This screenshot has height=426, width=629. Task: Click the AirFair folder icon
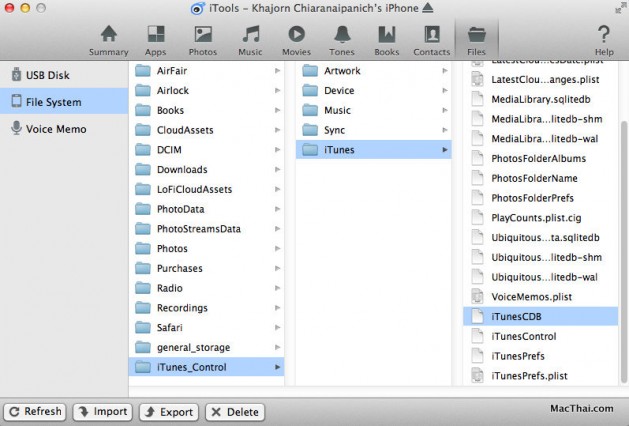(x=143, y=71)
